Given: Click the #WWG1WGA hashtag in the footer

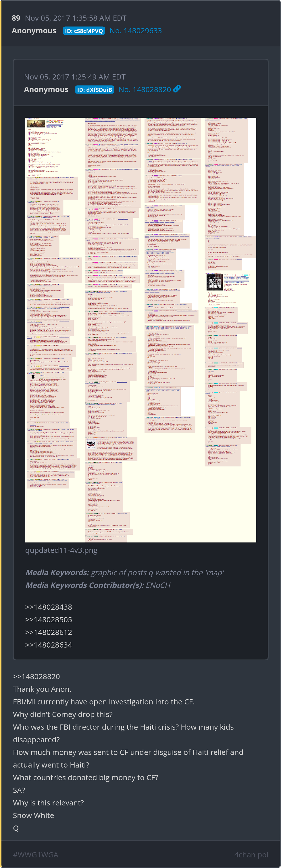Looking at the screenshot, I should [x=35, y=855].
